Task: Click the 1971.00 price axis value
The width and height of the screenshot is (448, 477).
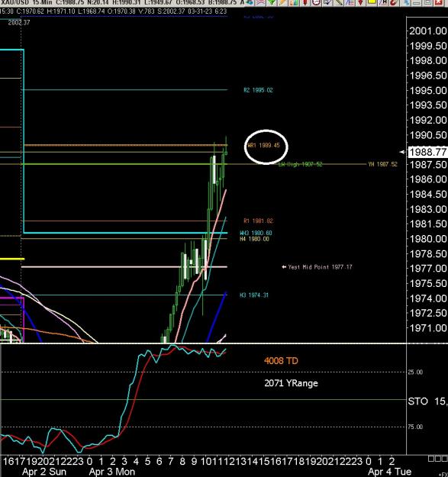Action: [428, 328]
